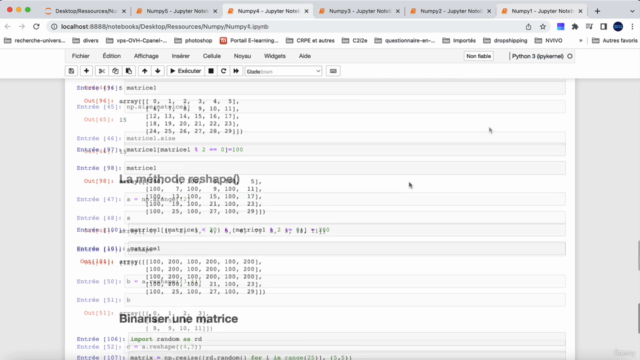The height and width of the screenshot is (360, 640).
Task: Switch to Numpy2 browser tab
Action: tap(451, 11)
